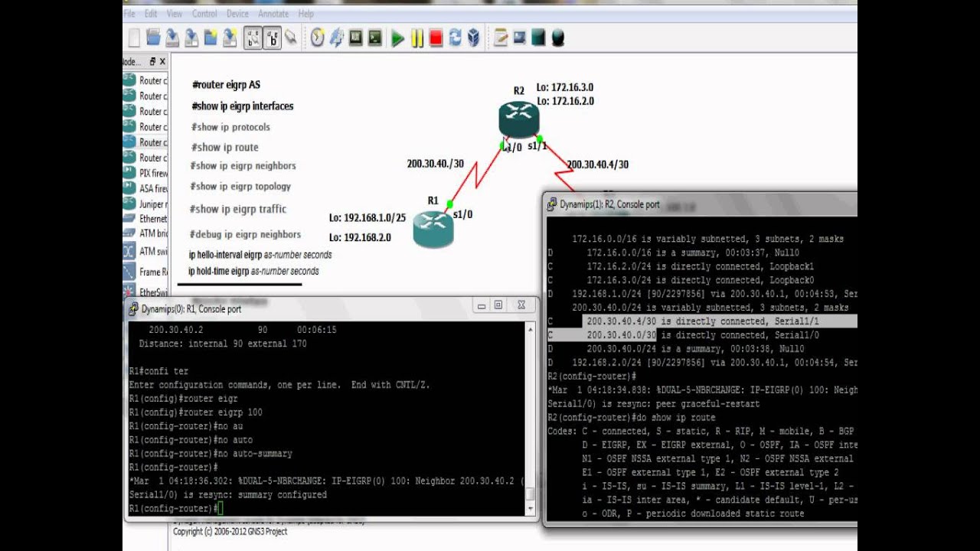Open the Help menu
This screenshot has width=980, height=551.
(x=306, y=14)
